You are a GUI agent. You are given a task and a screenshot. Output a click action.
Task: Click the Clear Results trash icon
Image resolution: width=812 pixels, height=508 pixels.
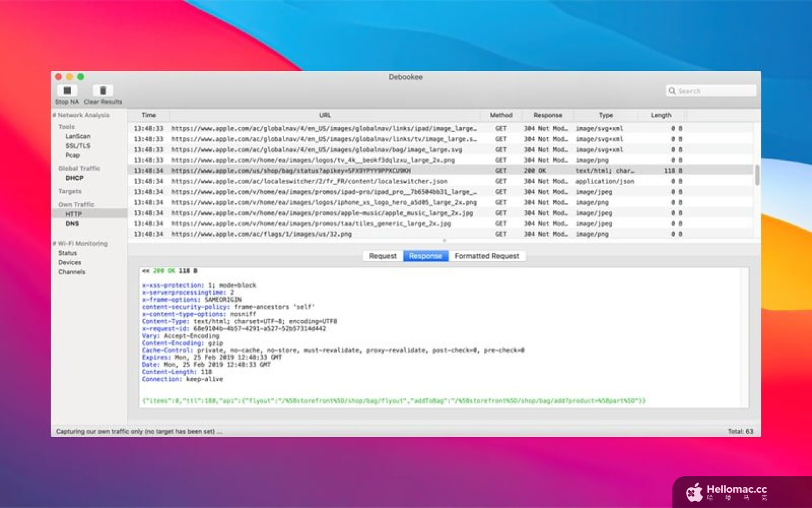click(x=103, y=91)
